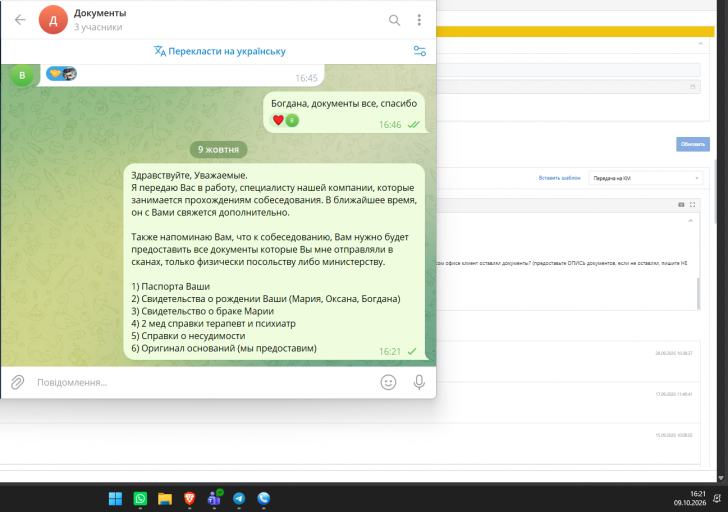This screenshot has height=512, width=728.
Task: Click the background page vertical scrollbar down arrow
Action: pyautogui.click(x=721, y=478)
